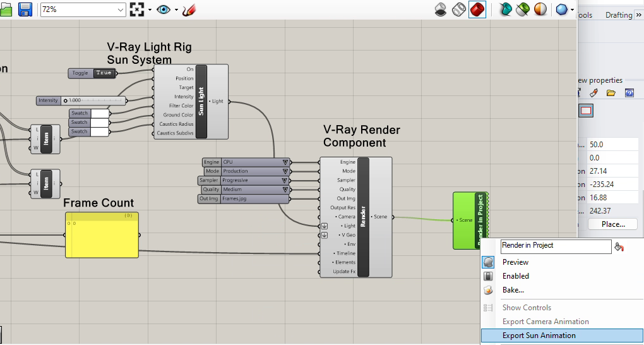Click the Intensity number slider
The image size is (644, 345).
point(95,100)
